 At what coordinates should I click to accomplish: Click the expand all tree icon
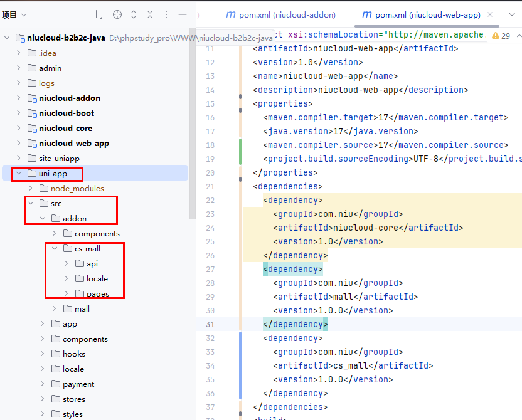coord(134,14)
